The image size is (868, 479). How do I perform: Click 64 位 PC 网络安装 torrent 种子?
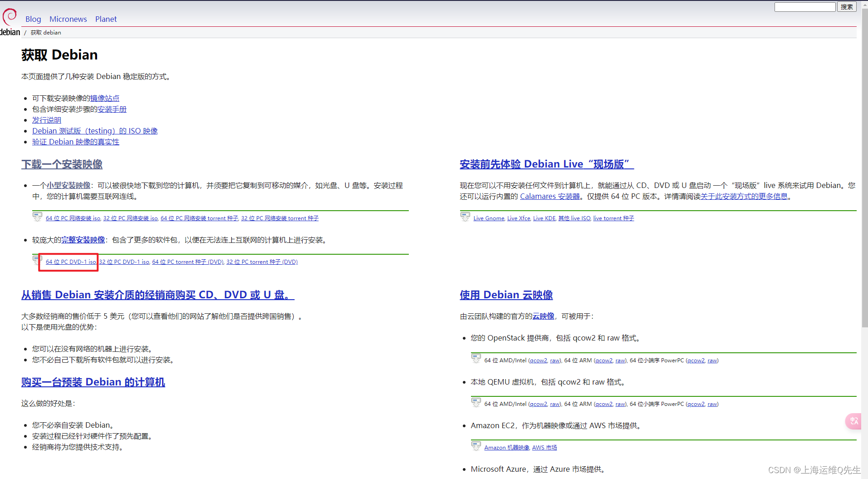pyautogui.click(x=200, y=218)
